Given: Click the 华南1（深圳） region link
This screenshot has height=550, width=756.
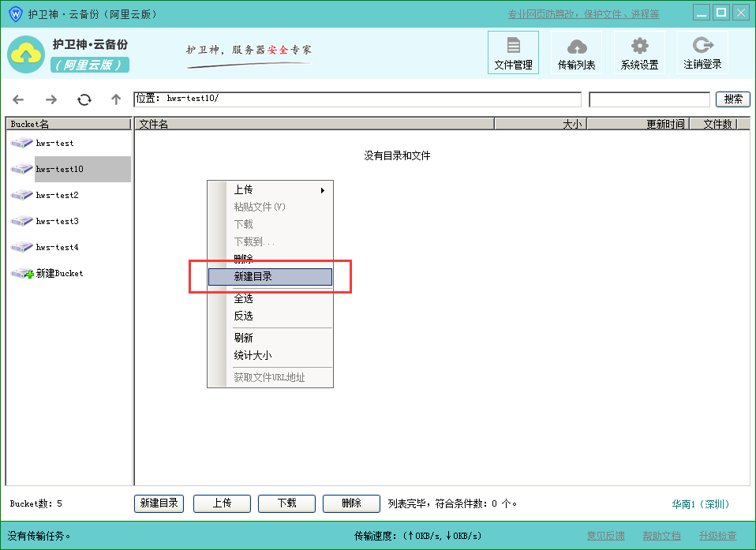Looking at the screenshot, I should [x=701, y=504].
